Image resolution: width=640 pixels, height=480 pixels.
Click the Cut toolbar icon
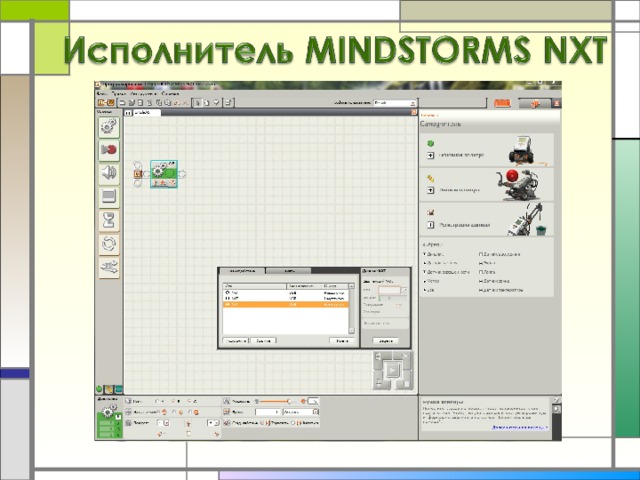149,103
